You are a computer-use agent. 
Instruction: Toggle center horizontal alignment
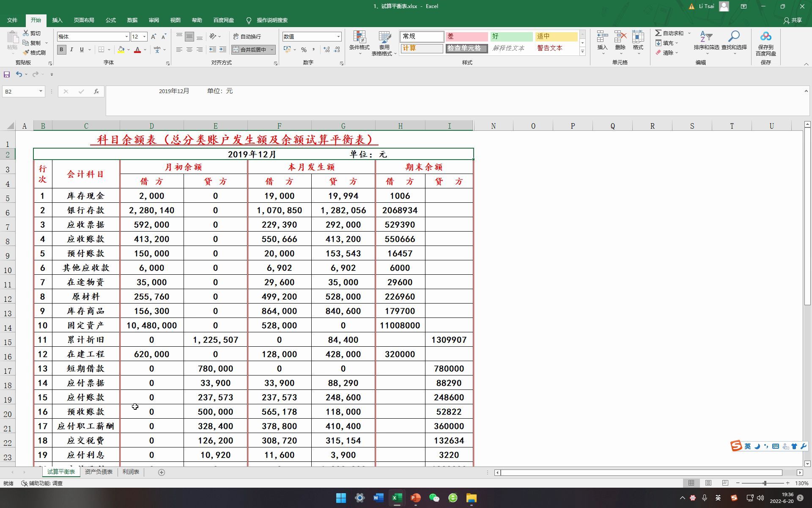point(189,50)
